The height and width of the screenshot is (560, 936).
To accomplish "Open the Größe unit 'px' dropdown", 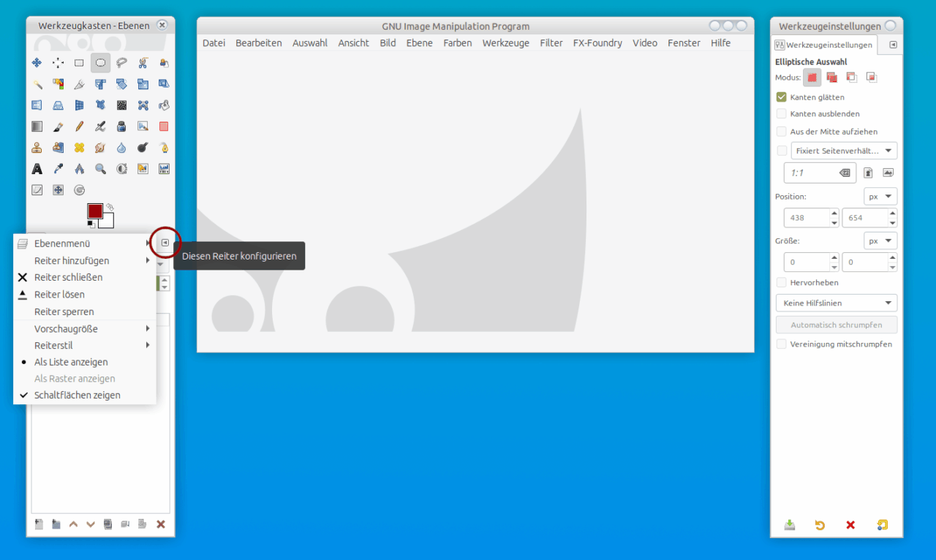I will click(880, 241).
